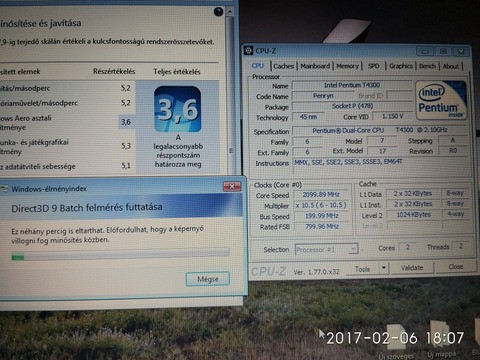Click the large 3,6 score badge
The width and height of the screenshot is (480, 360).
[177, 109]
